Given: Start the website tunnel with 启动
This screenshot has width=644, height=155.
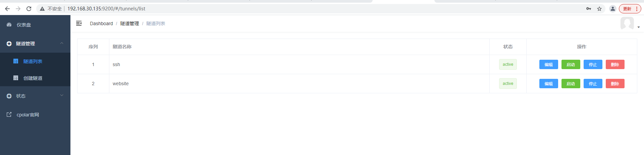Looking at the screenshot, I should (x=571, y=84).
